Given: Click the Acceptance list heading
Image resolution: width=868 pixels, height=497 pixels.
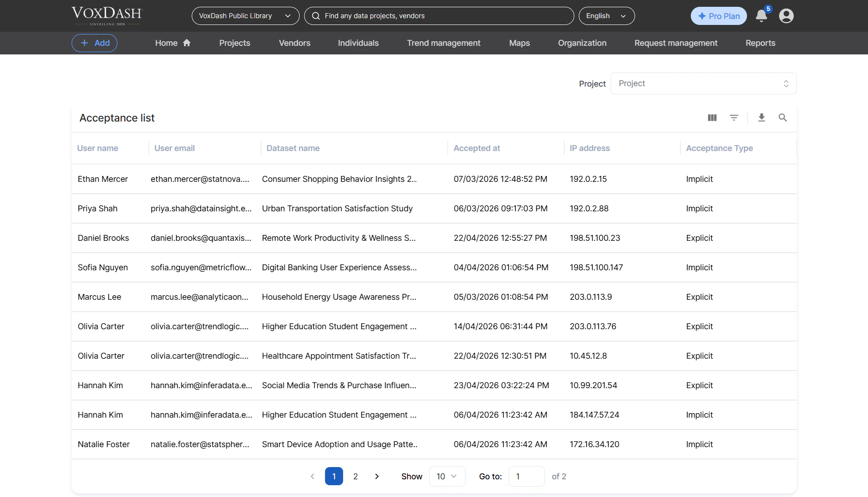Looking at the screenshot, I should 117,118.
